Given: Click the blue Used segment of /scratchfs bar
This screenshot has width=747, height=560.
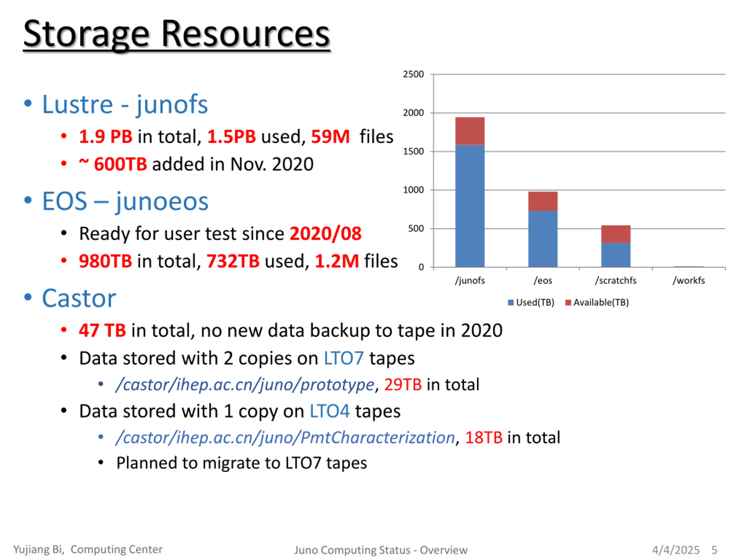Looking at the screenshot, I should tap(616, 255).
